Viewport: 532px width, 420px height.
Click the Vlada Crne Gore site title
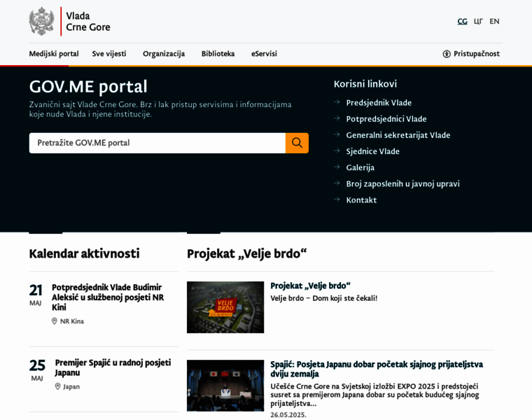[88, 22]
